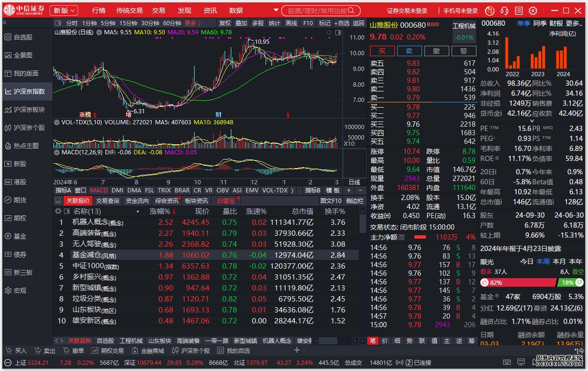Click the 撤 cancel order button
This screenshot has width=588, height=371.
point(436,51)
